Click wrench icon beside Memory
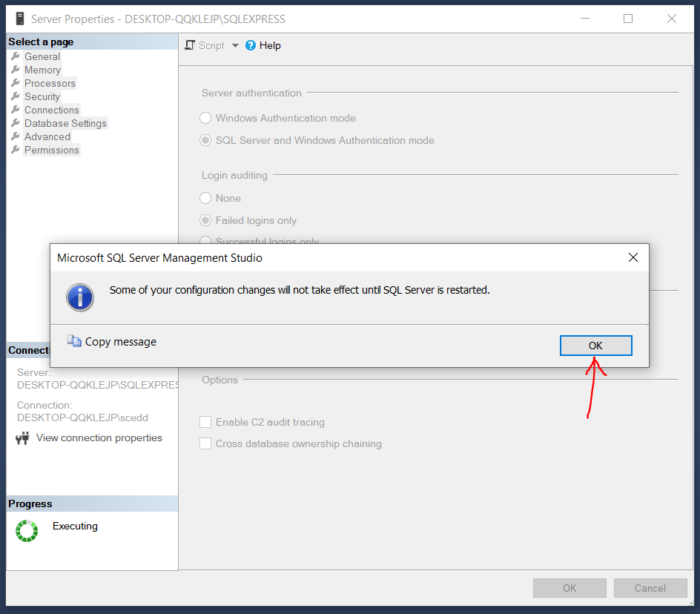Image resolution: width=700 pixels, height=614 pixels. (15, 70)
